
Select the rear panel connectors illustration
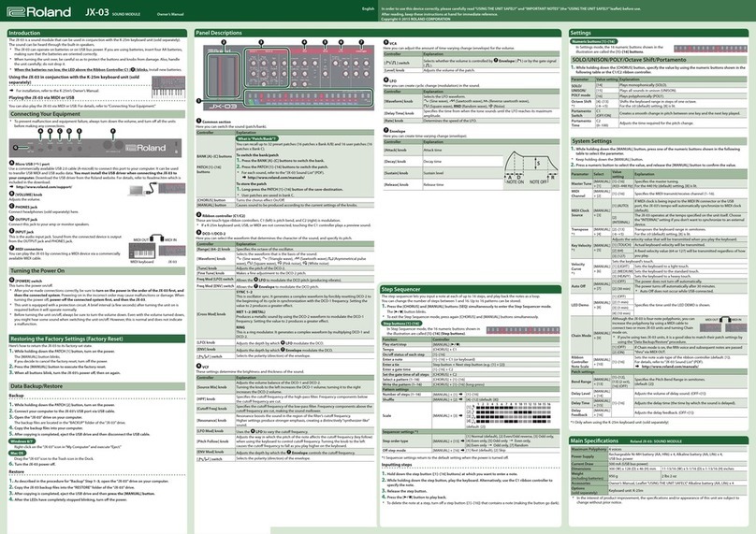pos(95,148)
